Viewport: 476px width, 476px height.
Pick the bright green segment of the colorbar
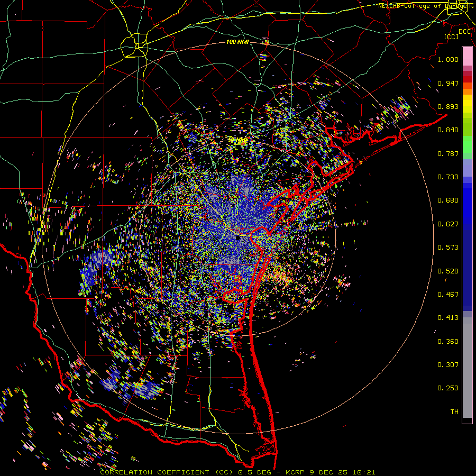pos(467,144)
